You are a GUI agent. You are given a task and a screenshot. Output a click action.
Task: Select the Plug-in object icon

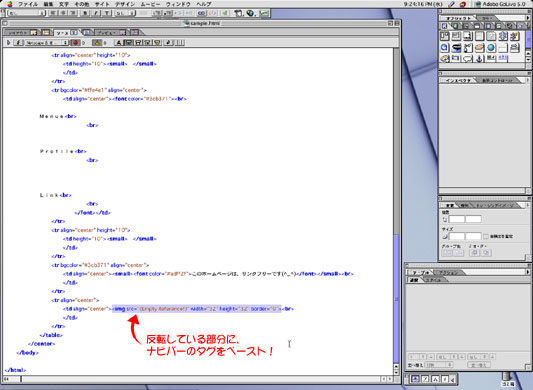(x=503, y=36)
